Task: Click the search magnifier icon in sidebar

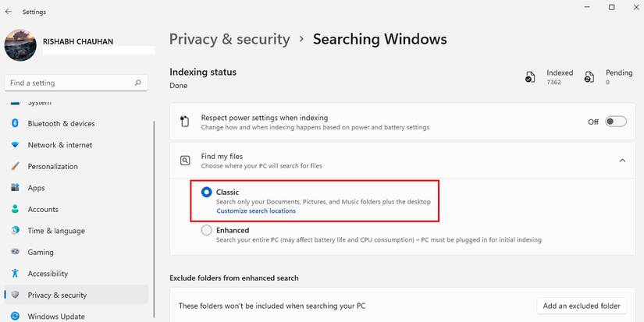Action: click(x=138, y=83)
